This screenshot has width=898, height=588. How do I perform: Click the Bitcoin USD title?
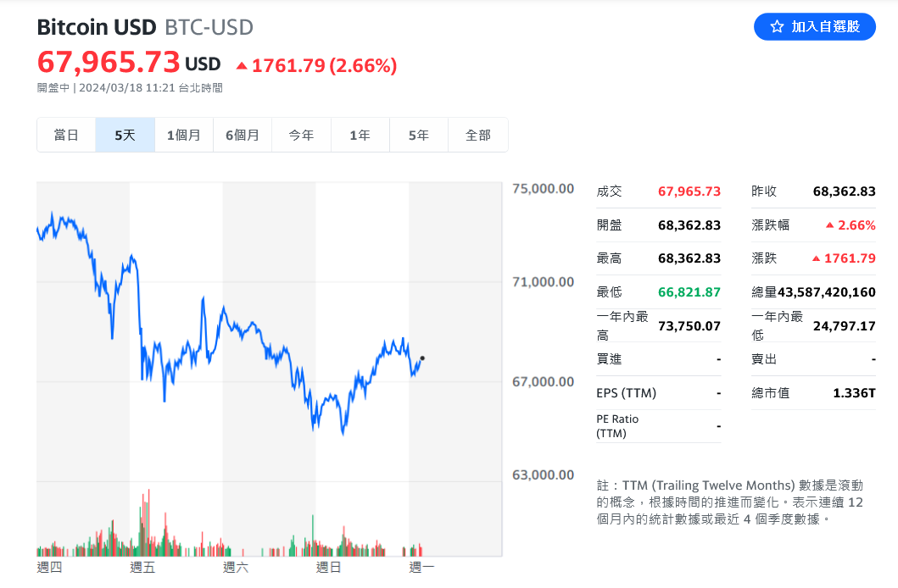pos(96,27)
